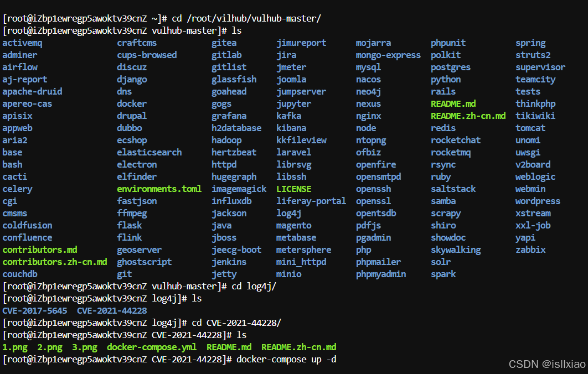Image resolution: width=588 pixels, height=374 pixels.
Task: Click the 'docker' directory entry
Action: point(132,104)
